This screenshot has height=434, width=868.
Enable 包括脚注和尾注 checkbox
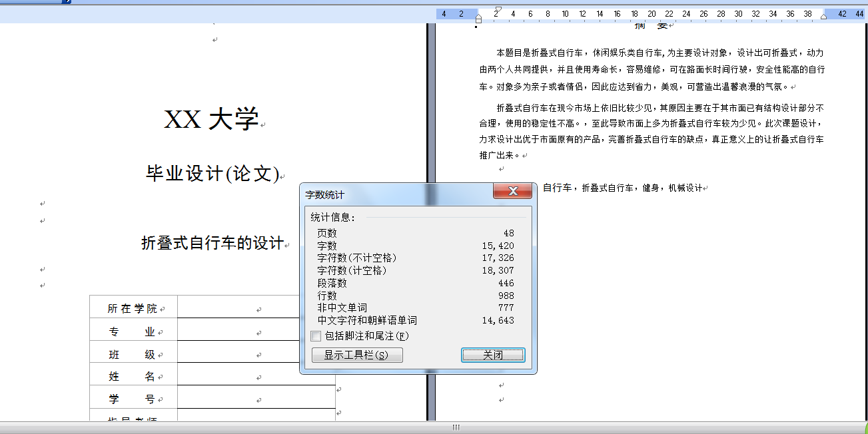point(316,336)
